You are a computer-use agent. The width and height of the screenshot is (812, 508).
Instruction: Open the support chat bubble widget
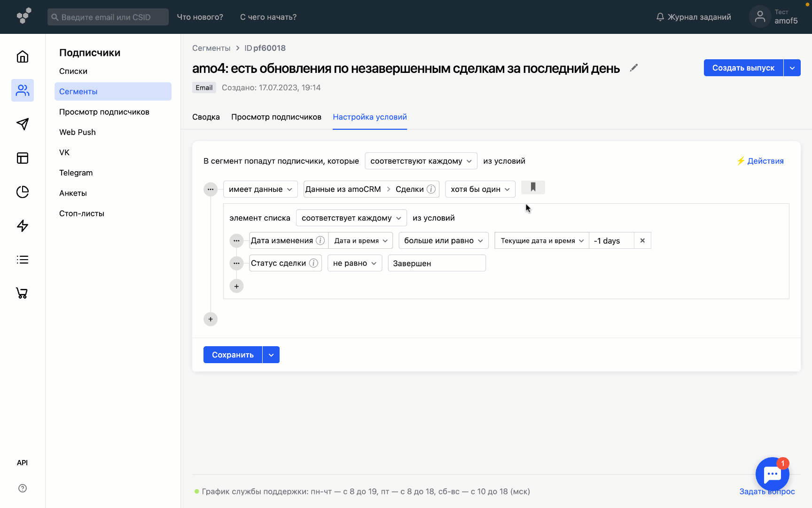point(772,474)
